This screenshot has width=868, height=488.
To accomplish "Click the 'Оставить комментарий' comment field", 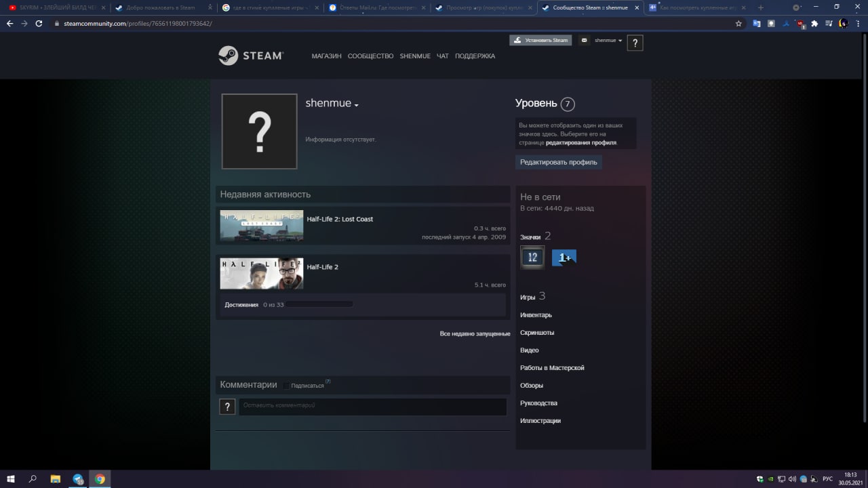I will tap(372, 407).
